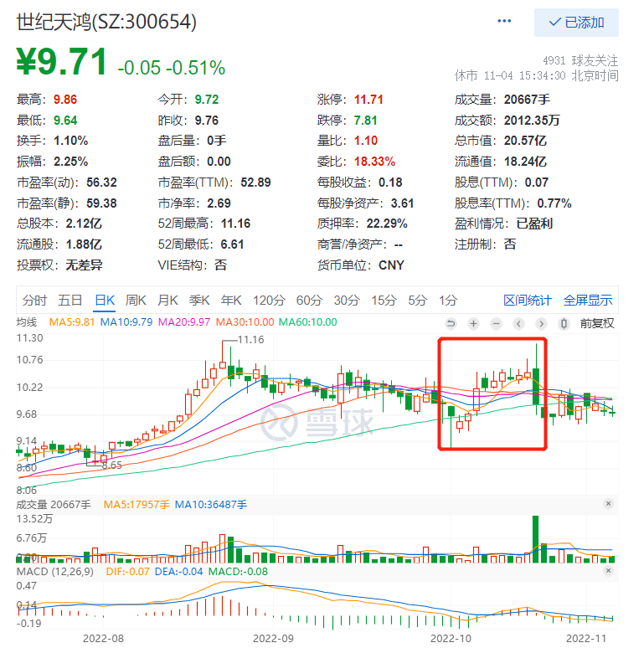Click the tallest green volume bar
This screenshot has width=644, height=648.
(x=536, y=539)
